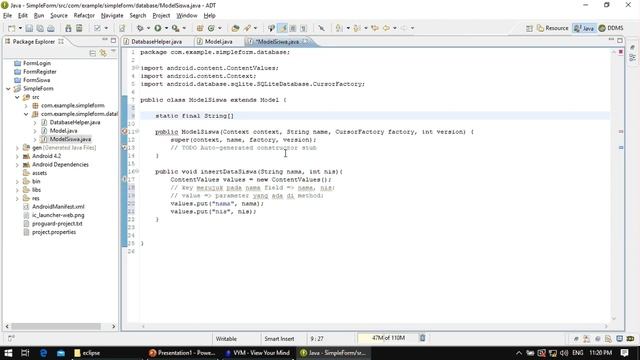The height and width of the screenshot is (360, 640).
Task: Toggle Mark Occurrences highlighted toolbar icon
Action: (x=282, y=28)
